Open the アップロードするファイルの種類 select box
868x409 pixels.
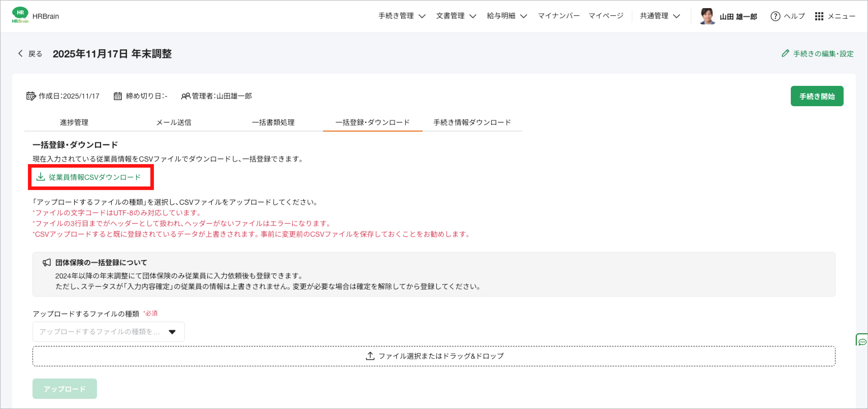[x=108, y=332]
